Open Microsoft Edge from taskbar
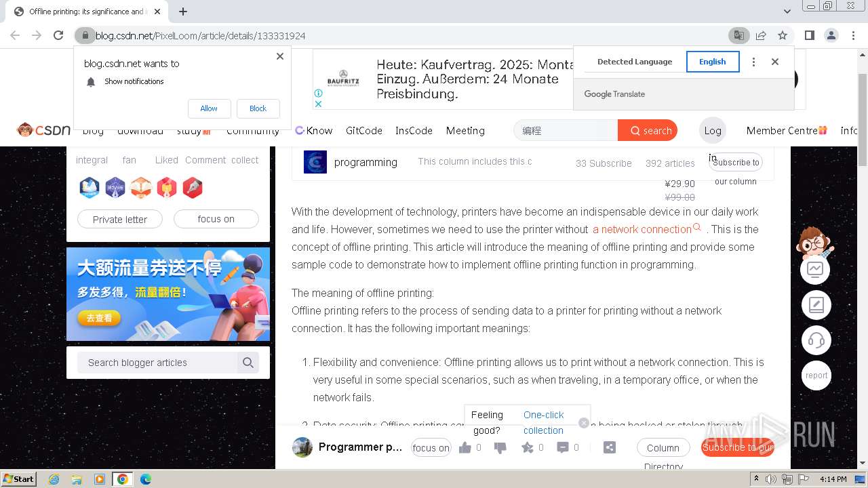The image size is (868, 488). (x=145, y=479)
